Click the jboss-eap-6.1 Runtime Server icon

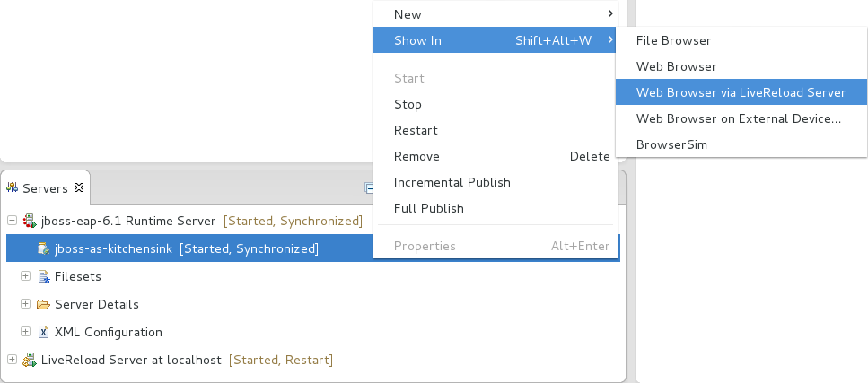click(x=29, y=221)
